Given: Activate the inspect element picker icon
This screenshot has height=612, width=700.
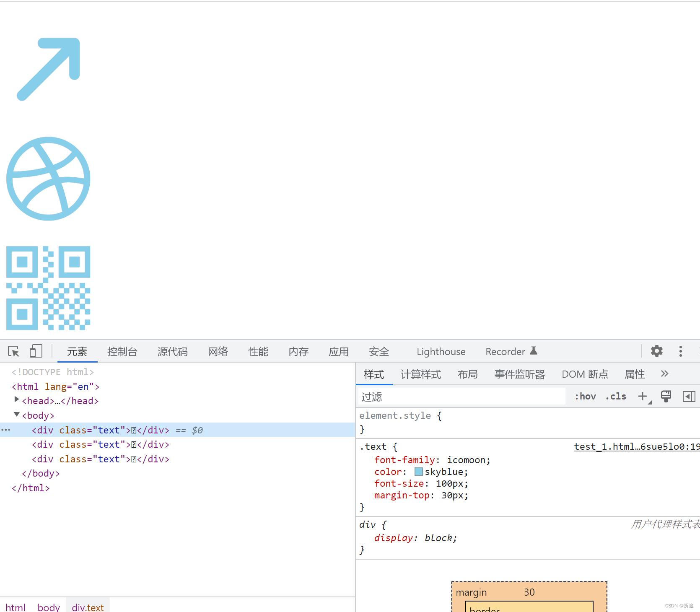Looking at the screenshot, I should click(13, 351).
